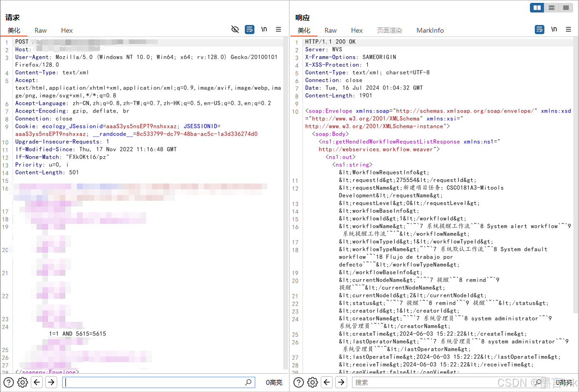Click the Priority: u=0, i line
579x392 pixels.
click(42, 165)
